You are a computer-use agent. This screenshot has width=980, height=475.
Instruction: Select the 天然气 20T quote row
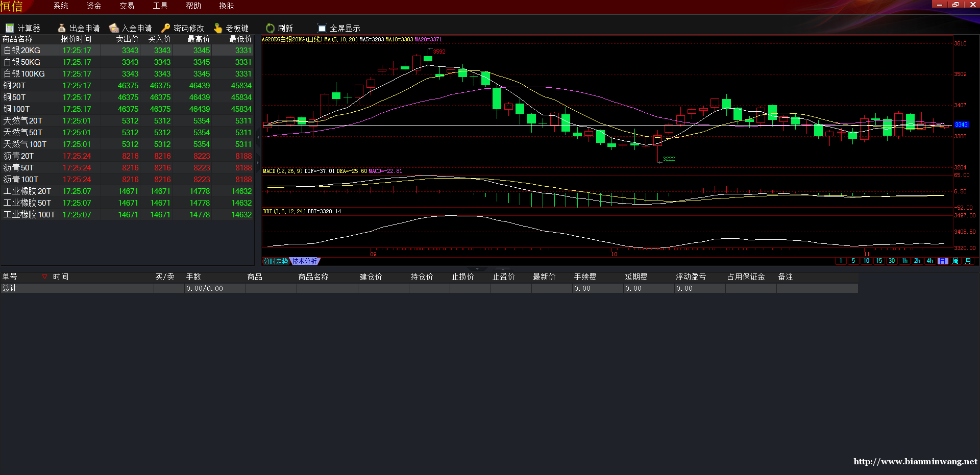coord(127,120)
